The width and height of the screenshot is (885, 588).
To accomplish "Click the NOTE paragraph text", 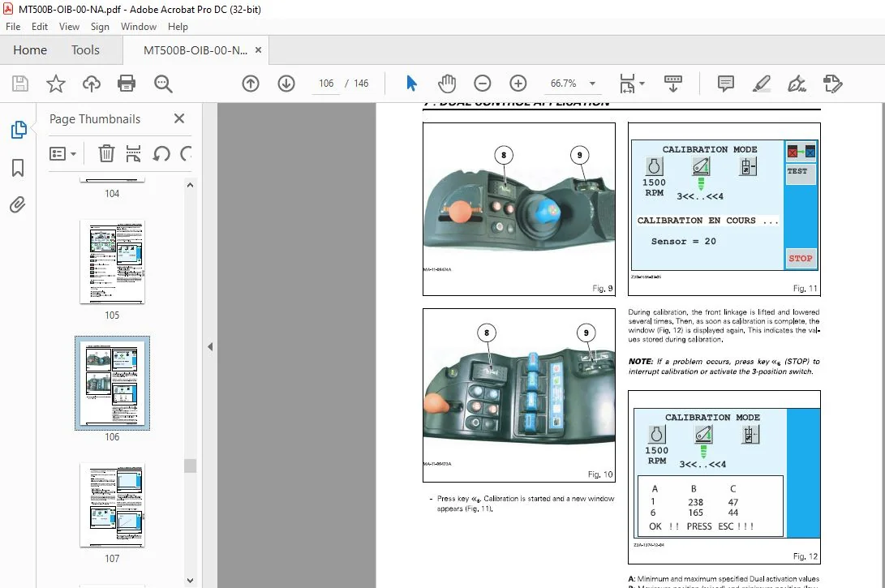I will coord(724,367).
